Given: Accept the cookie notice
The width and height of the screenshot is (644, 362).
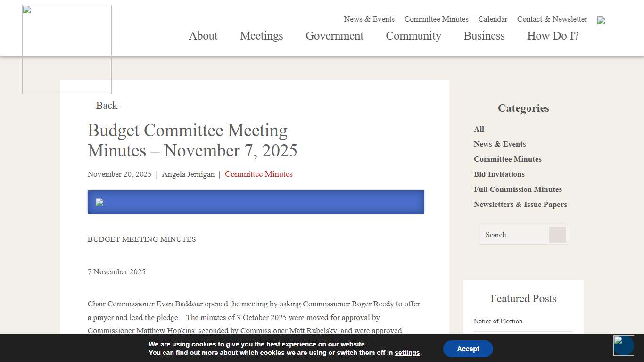Looking at the screenshot, I should coord(468,349).
